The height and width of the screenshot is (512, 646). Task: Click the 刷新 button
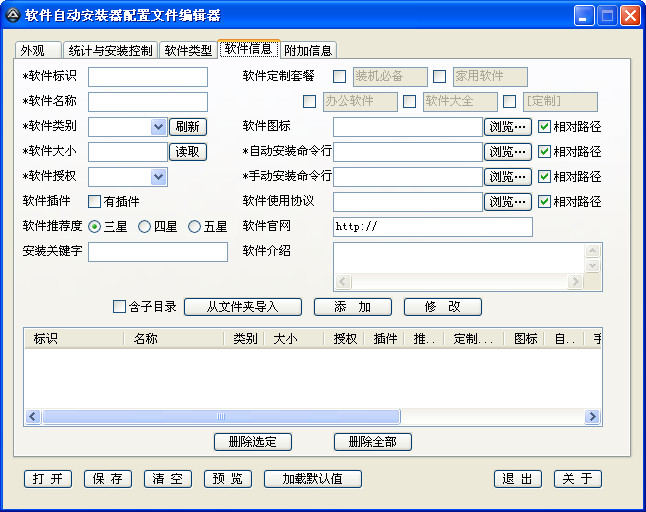pyautogui.click(x=188, y=127)
